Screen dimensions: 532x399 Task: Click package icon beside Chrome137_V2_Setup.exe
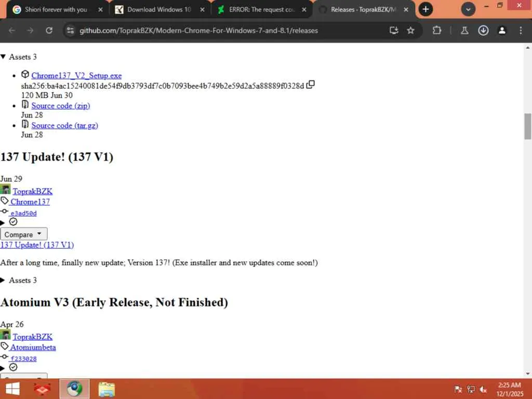click(x=25, y=74)
